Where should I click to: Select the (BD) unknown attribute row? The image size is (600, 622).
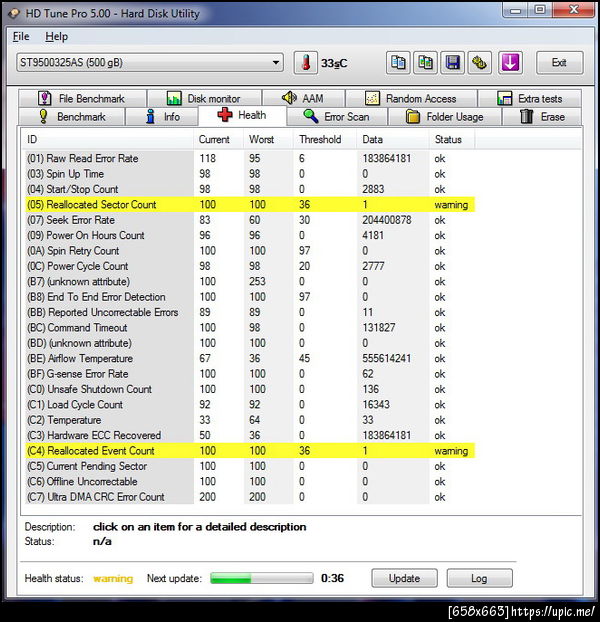pos(250,343)
